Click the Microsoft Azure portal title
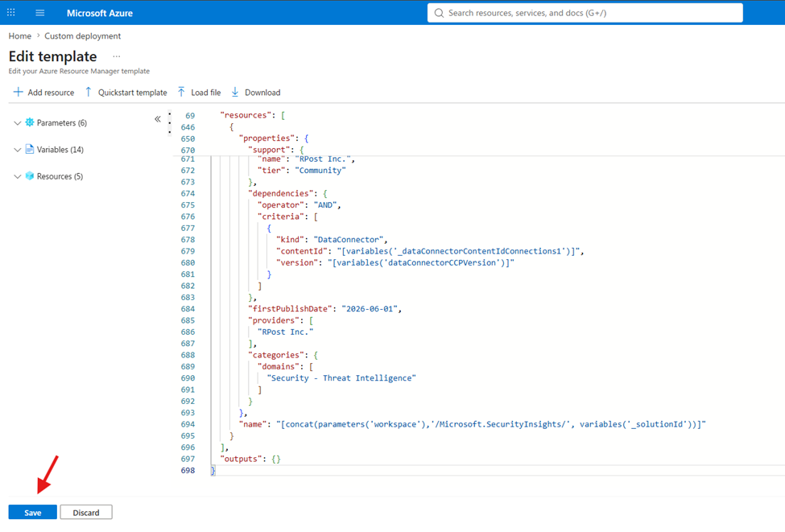Image resolution: width=785 pixels, height=532 pixels. tap(100, 13)
